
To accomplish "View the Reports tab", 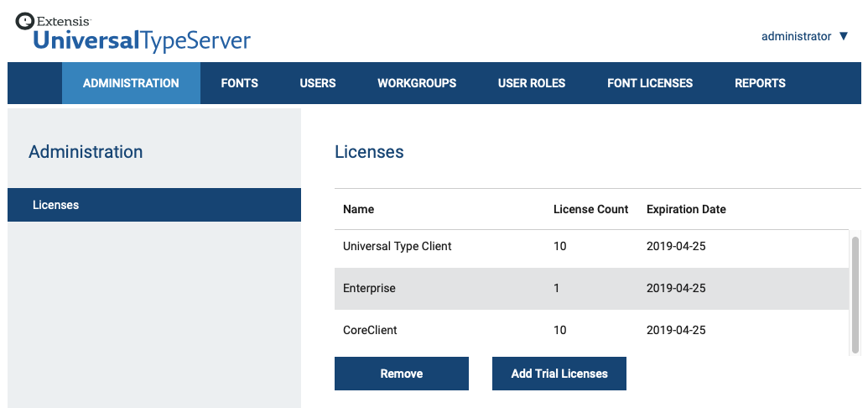I will click(x=760, y=83).
